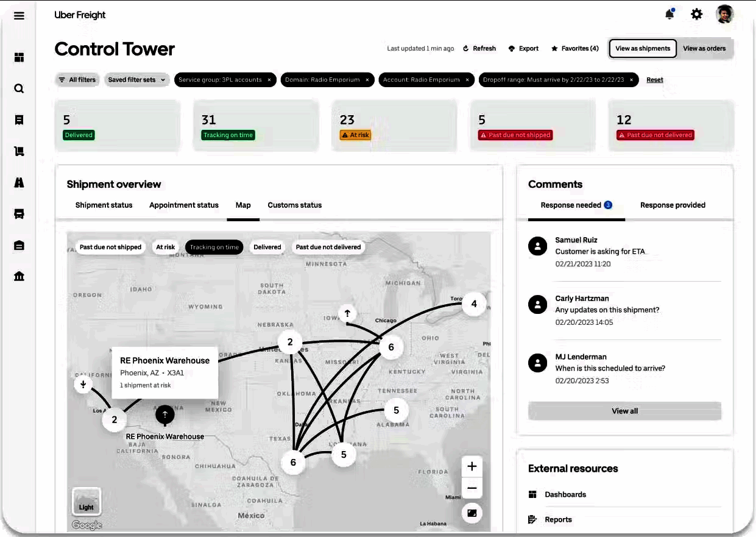The height and width of the screenshot is (537, 756).
Task: Open the 5 Past due not shipped card
Action: [532, 126]
